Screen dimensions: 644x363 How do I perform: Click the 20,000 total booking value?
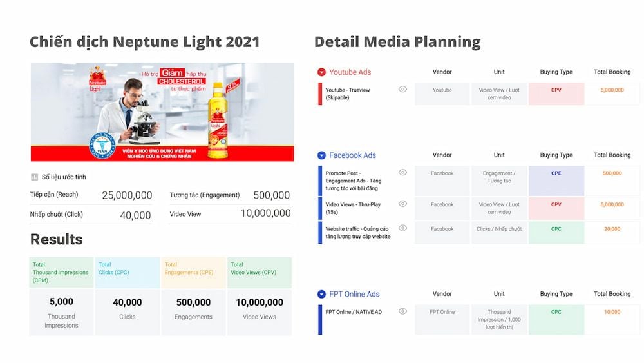coord(612,229)
